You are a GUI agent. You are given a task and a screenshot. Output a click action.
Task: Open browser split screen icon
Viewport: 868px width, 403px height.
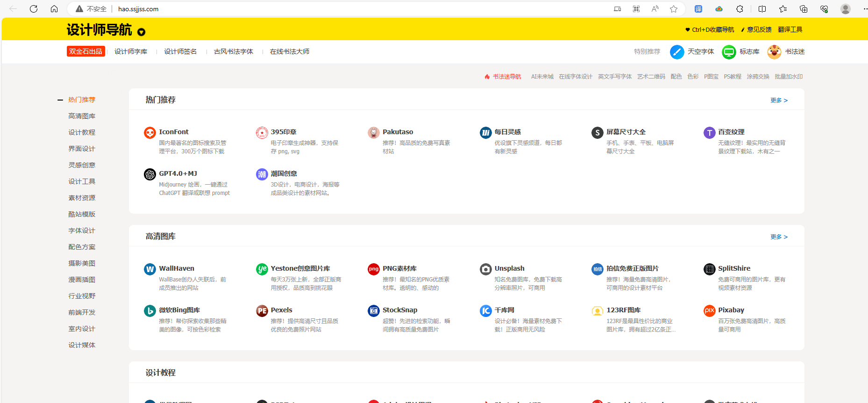coord(762,9)
